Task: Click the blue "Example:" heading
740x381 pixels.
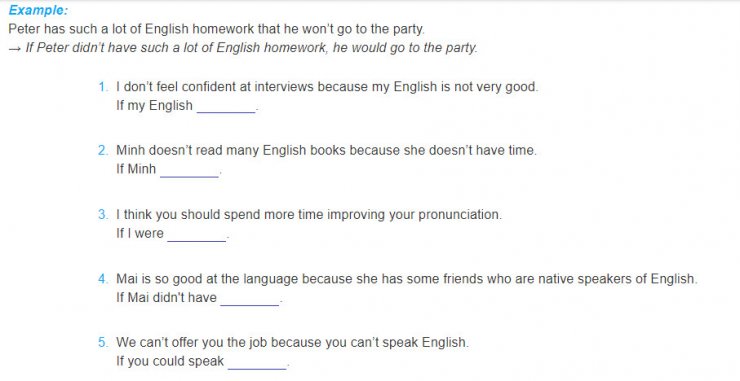Action: click(38, 10)
